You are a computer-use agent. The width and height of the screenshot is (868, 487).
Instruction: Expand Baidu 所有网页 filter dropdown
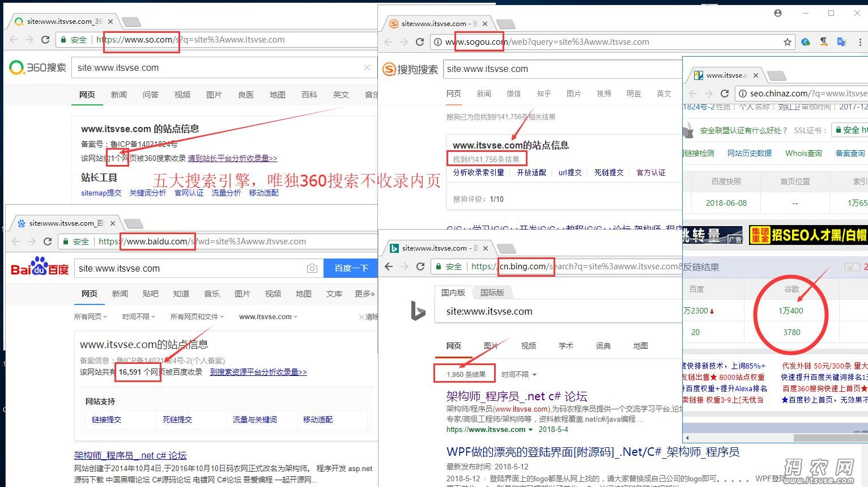coord(91,317)
